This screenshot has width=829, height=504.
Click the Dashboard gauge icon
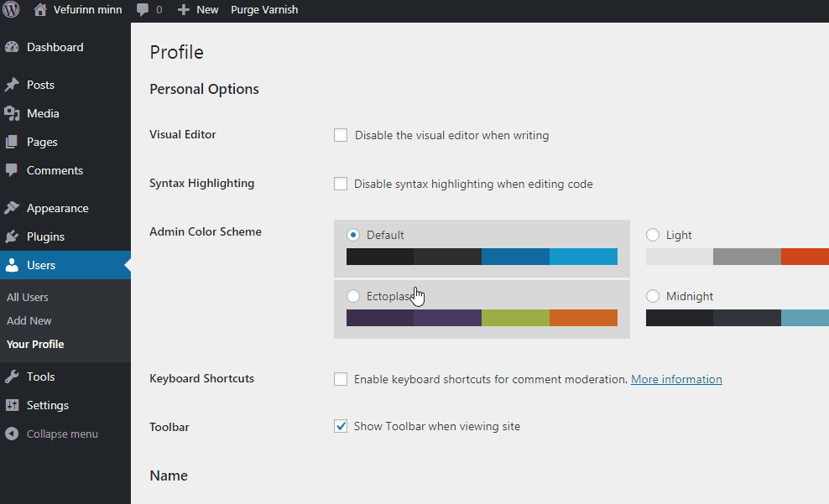(12, 48)
